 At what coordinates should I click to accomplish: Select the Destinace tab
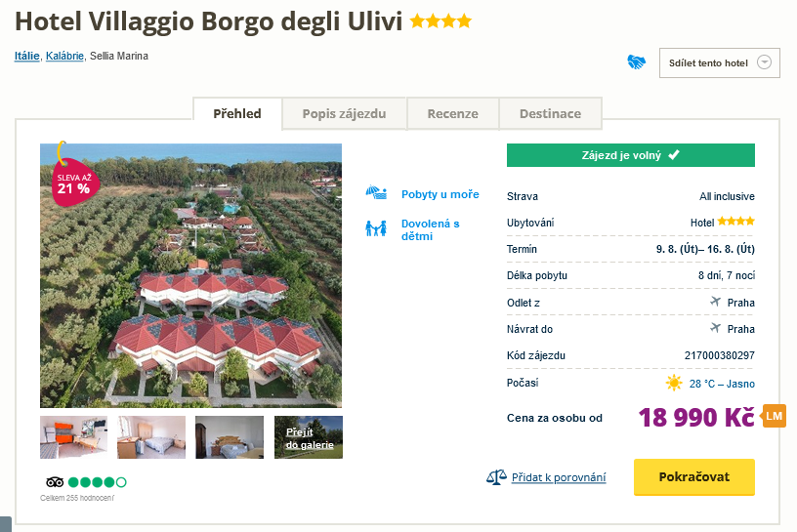(x=550, y=114)
